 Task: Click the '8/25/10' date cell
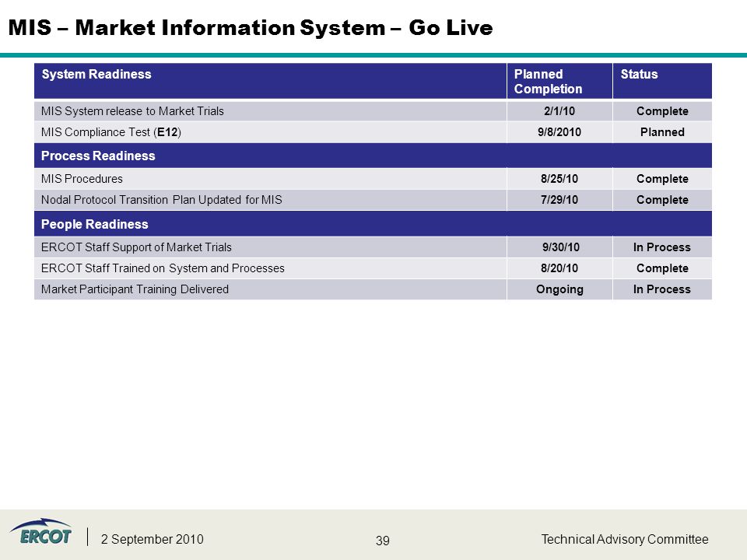[x=559, y=179]
